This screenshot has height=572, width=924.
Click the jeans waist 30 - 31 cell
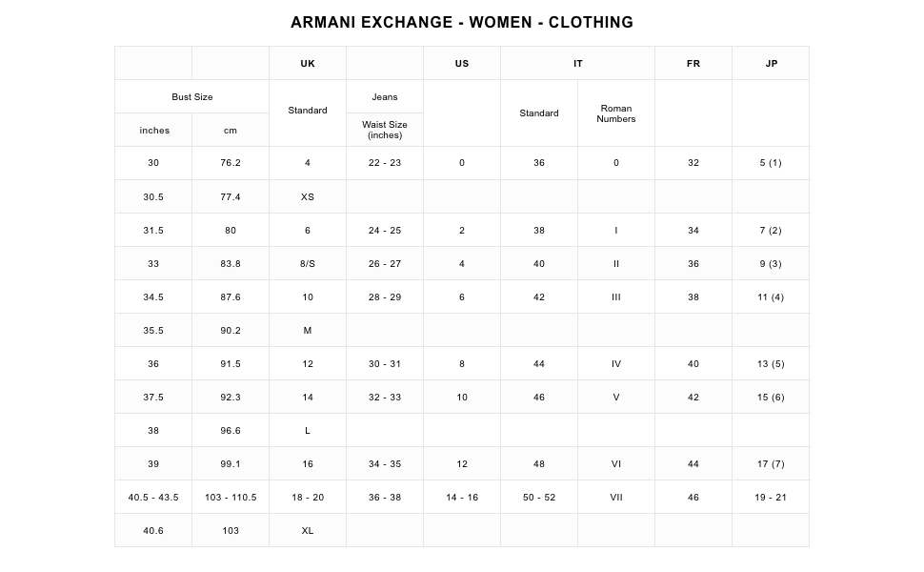pos(385,364)
